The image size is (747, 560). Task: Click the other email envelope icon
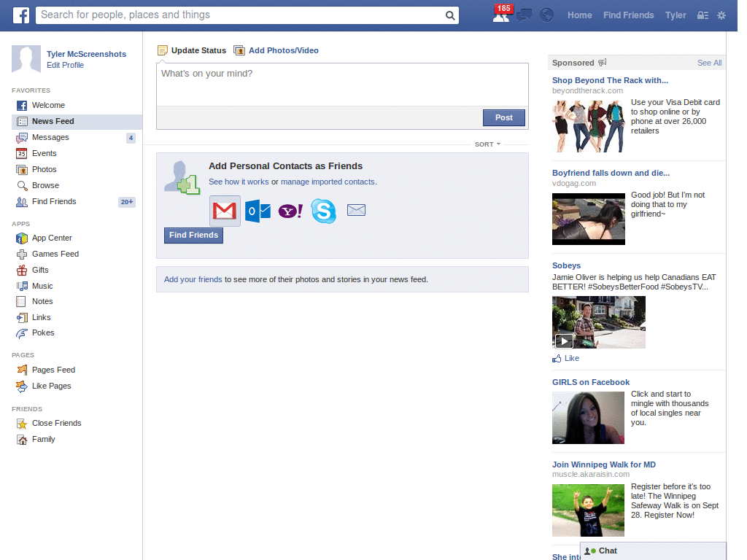(x=356, y=210)
